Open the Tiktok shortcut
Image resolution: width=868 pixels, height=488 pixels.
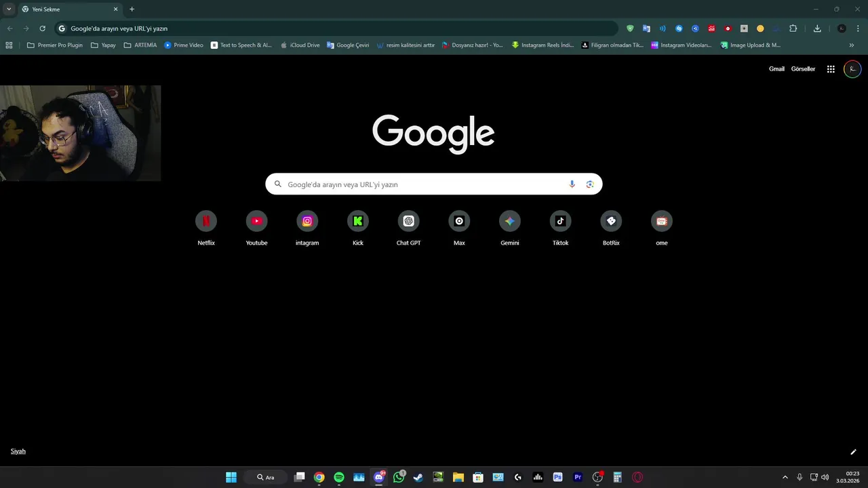(x=560, y=228)
